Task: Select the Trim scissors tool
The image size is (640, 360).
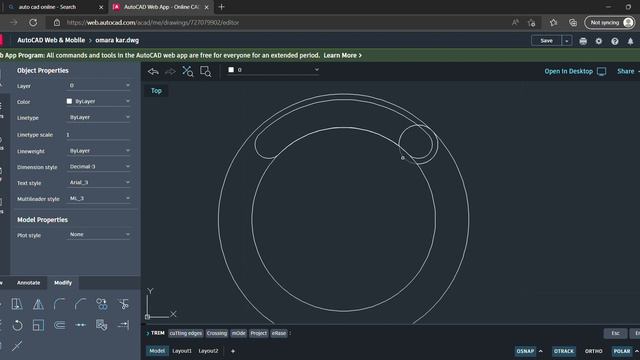Action: pyautogui.click(x=123, y=304)
